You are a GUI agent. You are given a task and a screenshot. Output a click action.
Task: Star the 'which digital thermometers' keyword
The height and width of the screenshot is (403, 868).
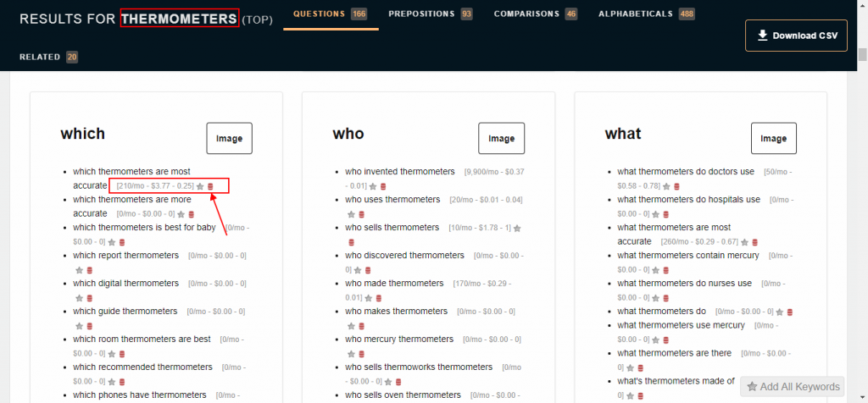pyautogui.click(x=79, y=298)
